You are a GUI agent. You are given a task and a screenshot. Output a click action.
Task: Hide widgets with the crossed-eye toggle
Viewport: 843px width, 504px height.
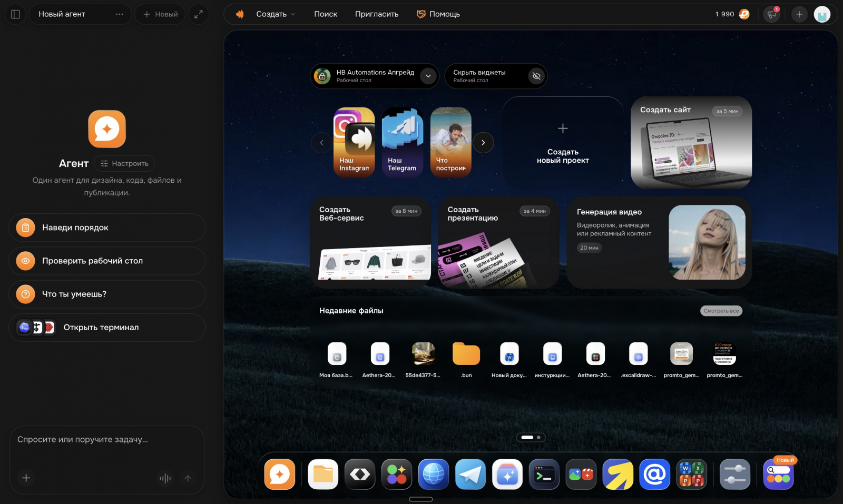(x=536, y=76)
